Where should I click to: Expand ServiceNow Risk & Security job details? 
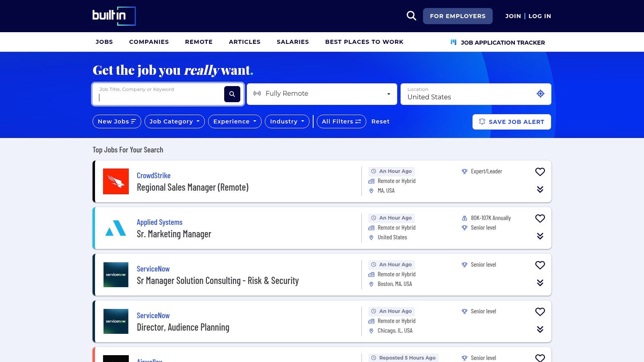pos(540,283)
